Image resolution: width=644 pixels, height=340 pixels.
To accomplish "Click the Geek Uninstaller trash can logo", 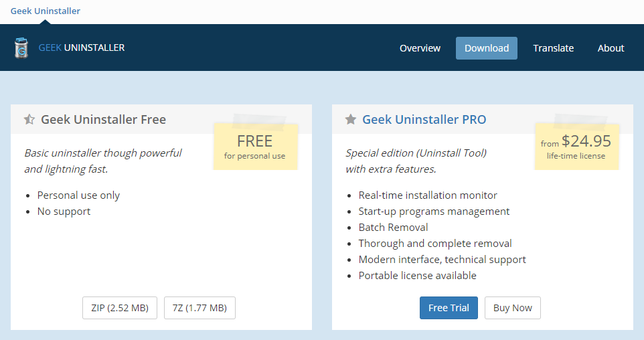I will point(21,48).
